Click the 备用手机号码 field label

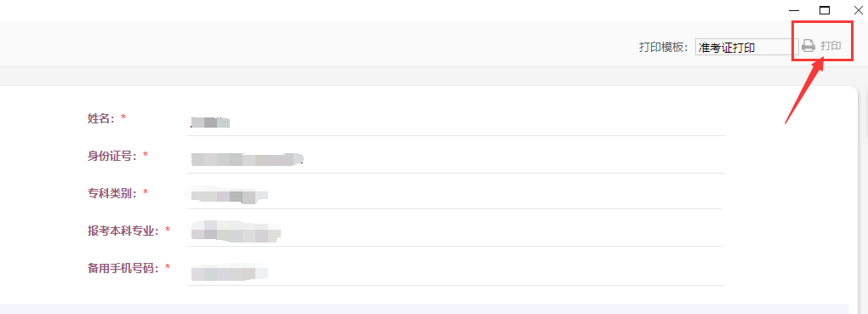tap(123, 268)
